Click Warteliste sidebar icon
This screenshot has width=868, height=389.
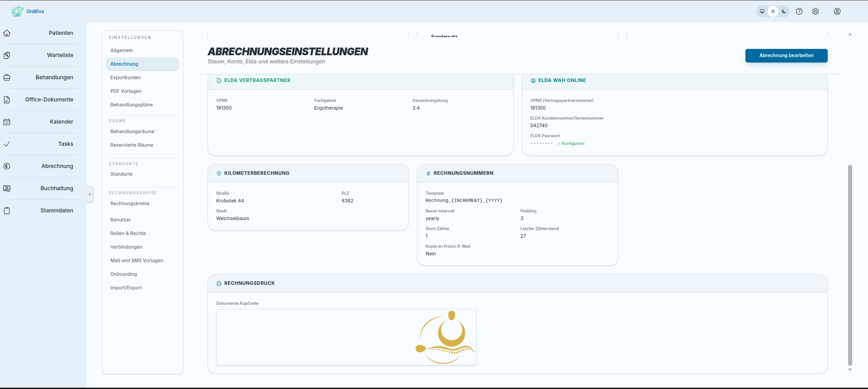[7, 55]
